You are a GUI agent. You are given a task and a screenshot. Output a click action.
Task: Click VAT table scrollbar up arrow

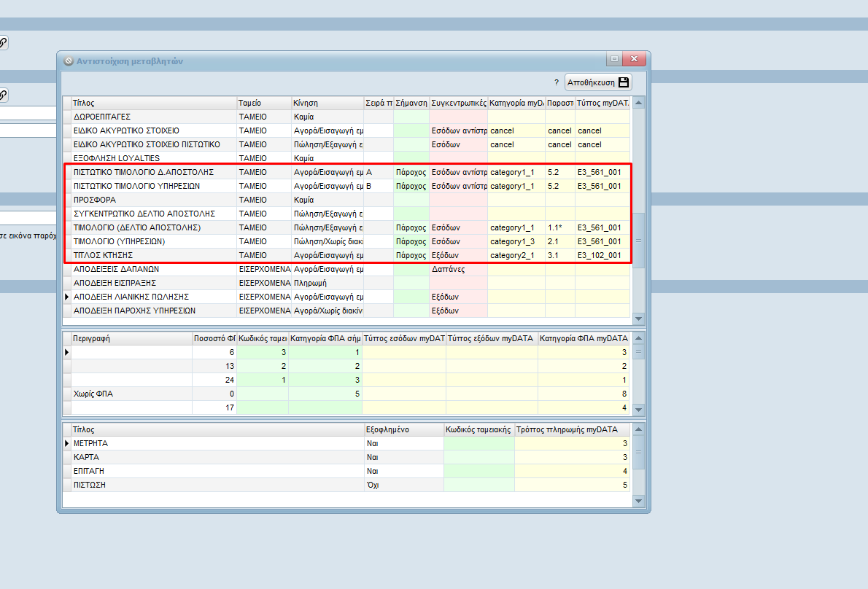[638, 338]
